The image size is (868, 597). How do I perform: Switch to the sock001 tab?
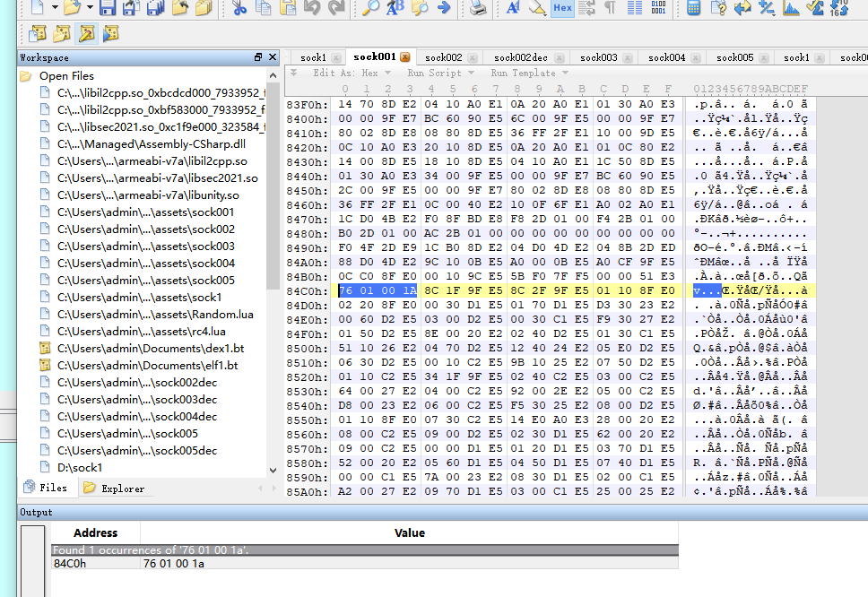[x=374, y=56]
